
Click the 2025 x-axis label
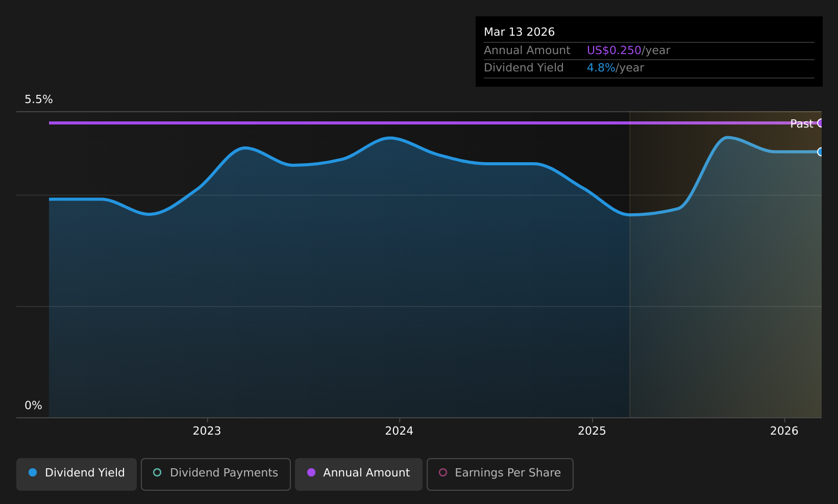pyautogui.click(x=592, y=431)
